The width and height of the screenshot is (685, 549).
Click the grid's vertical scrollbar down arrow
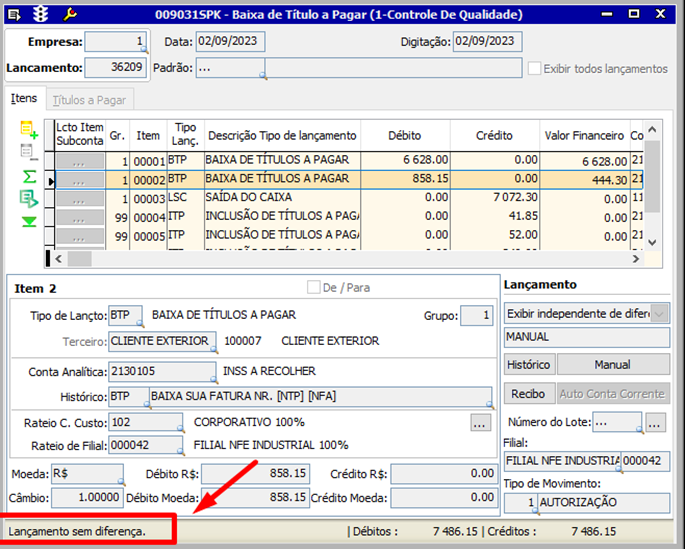pyautogui.click(x=653, y=243)
